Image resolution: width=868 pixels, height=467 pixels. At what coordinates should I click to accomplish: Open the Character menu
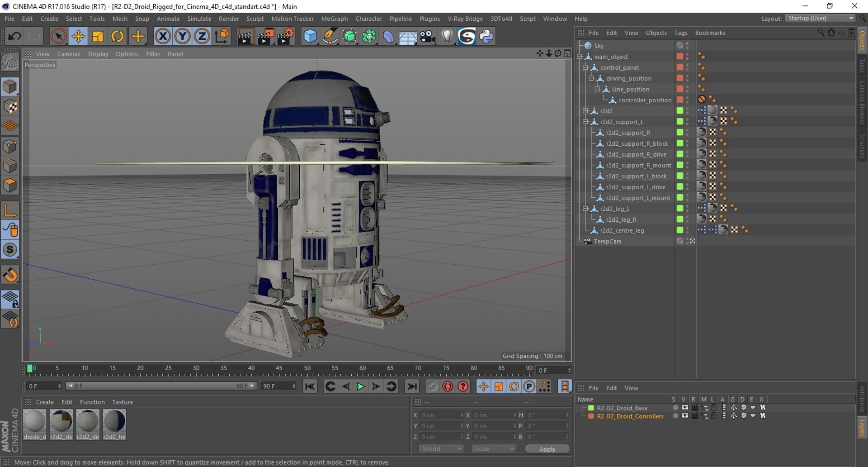click(x=369, y=19)
